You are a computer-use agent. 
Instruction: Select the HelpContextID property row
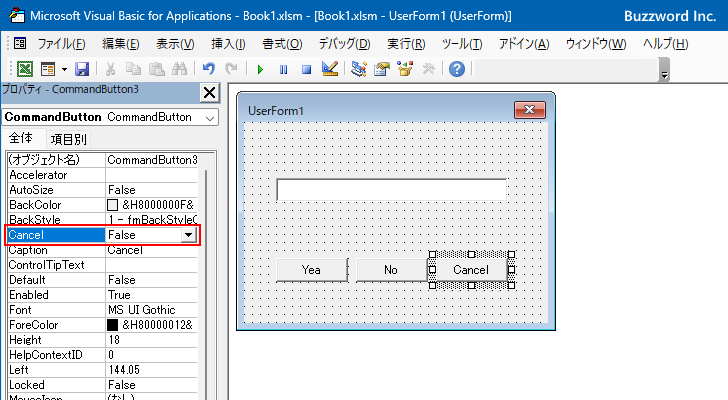pos(103,355)
